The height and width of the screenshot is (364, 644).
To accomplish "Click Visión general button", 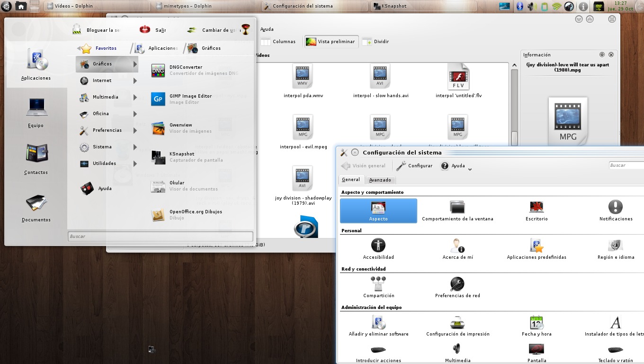I will point(363,166).
